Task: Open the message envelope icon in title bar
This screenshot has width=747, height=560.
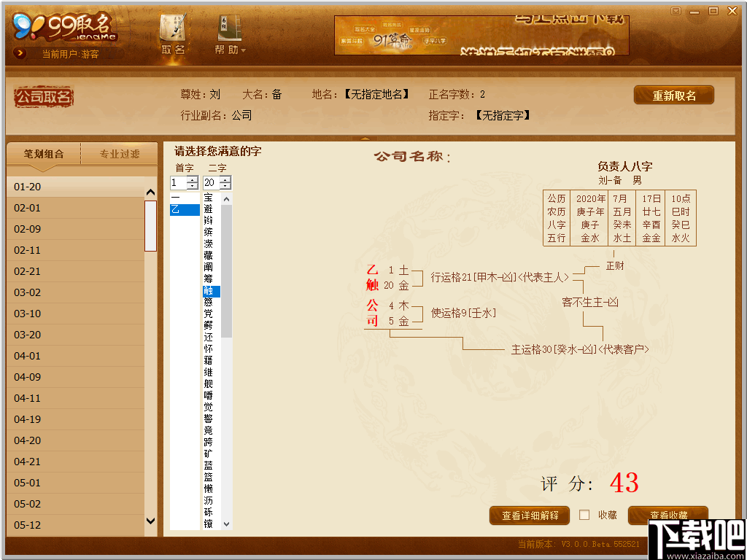Action: 676,11
